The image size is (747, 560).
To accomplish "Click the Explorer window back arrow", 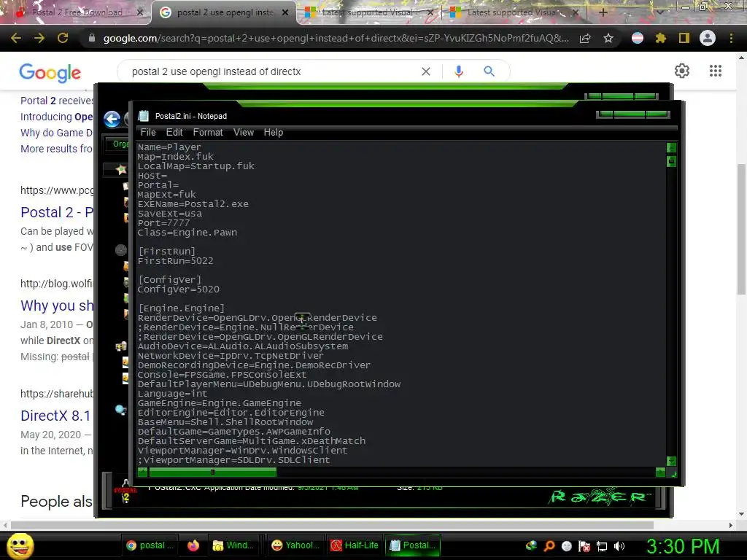I will [112, 119].
